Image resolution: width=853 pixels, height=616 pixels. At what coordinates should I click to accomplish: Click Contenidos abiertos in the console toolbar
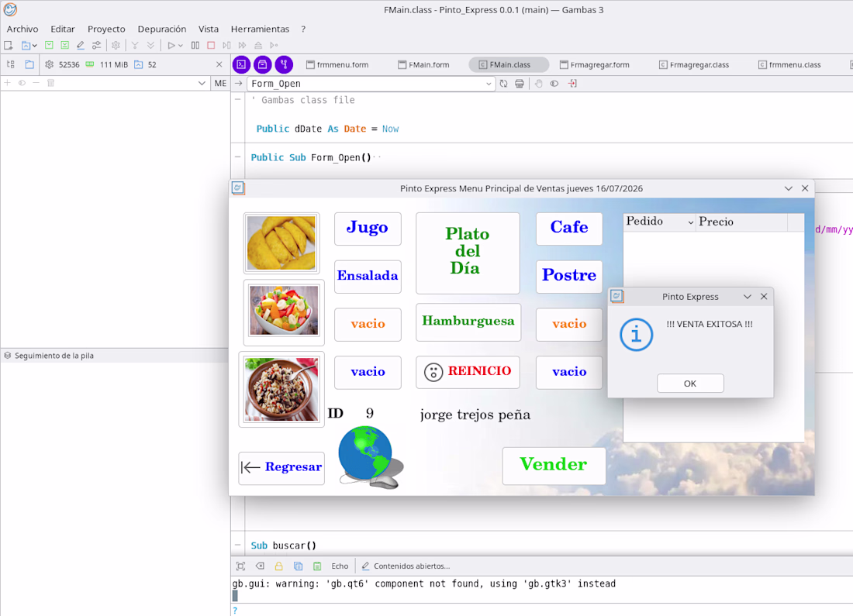click(406, 566)
